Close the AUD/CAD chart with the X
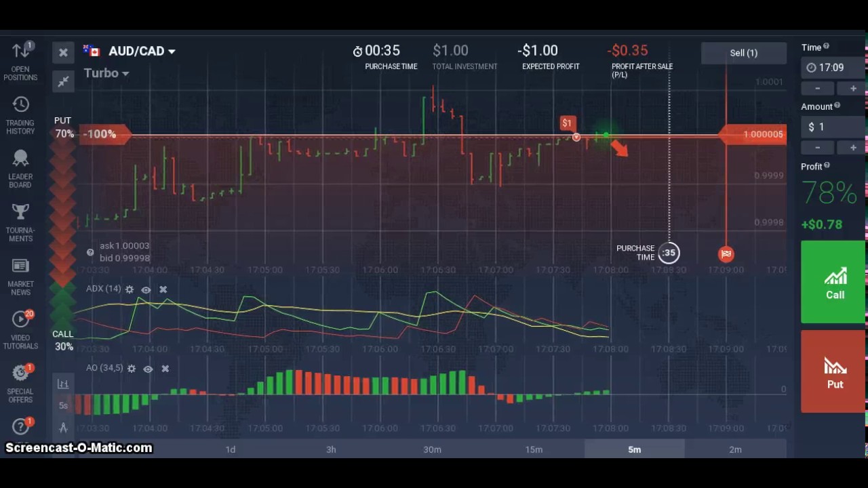 coord(63,52)
